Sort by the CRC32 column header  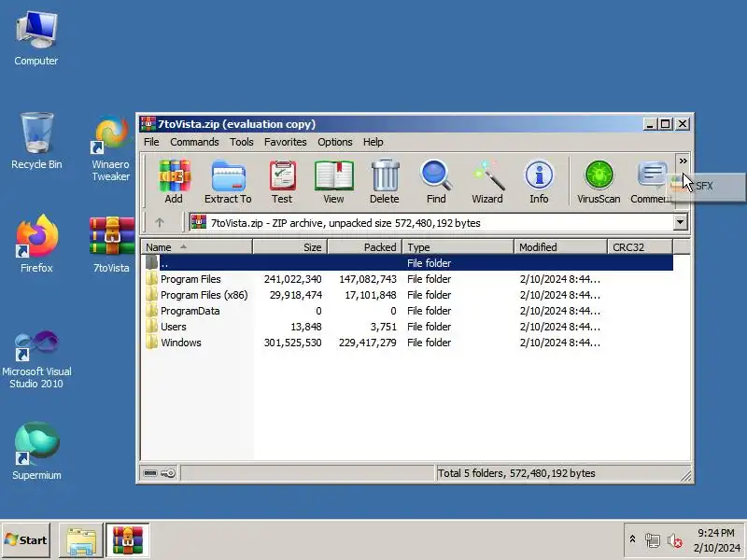(x=641, y=247)
